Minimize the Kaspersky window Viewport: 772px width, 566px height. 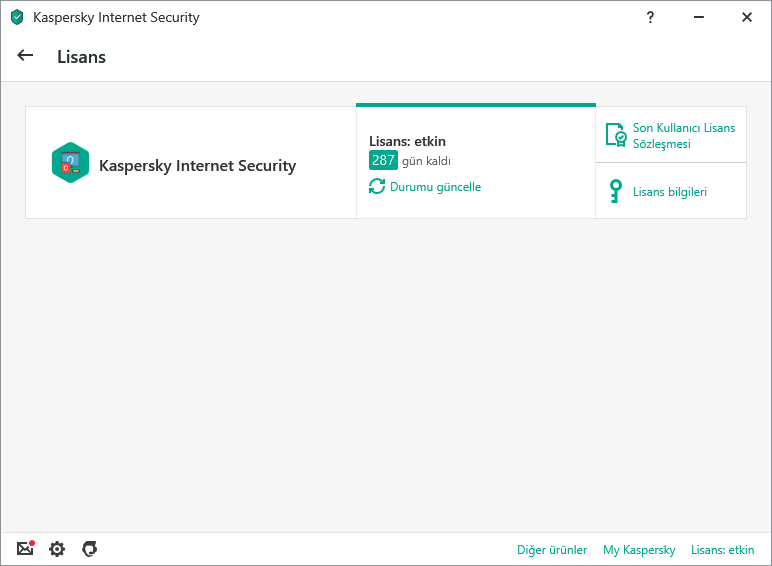699,17
